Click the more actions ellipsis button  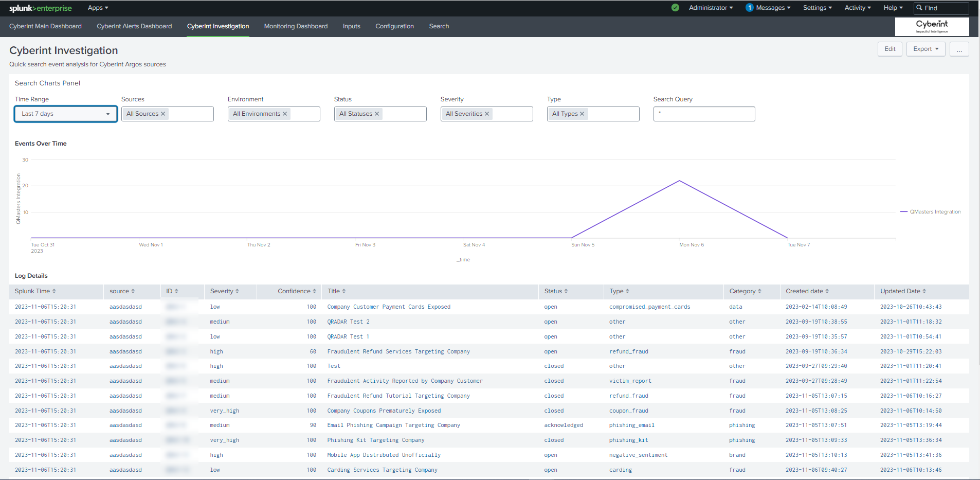point(959,49)
